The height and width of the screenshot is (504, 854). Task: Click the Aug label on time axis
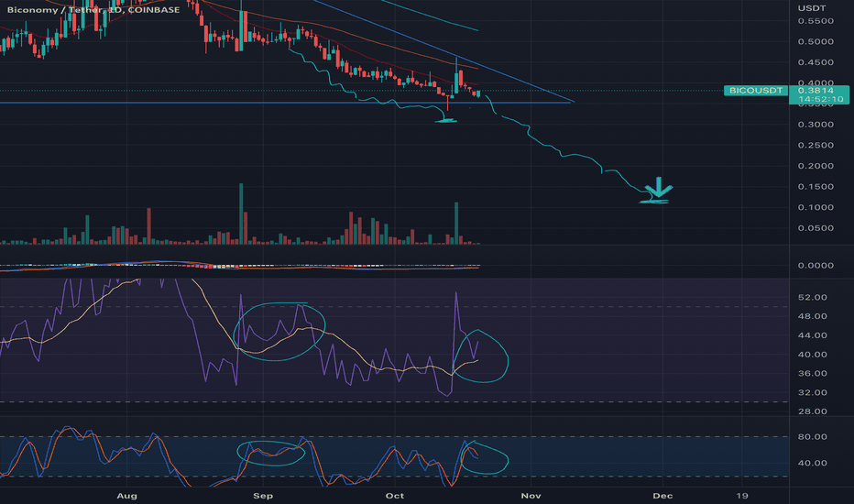click(x=126, y=495)
